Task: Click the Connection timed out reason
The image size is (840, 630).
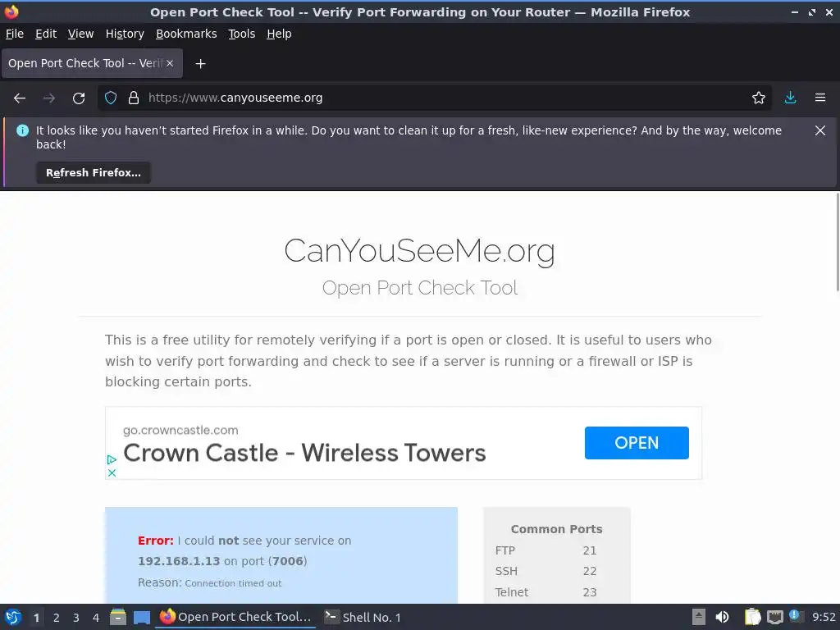Action: [x=233, y=583]
